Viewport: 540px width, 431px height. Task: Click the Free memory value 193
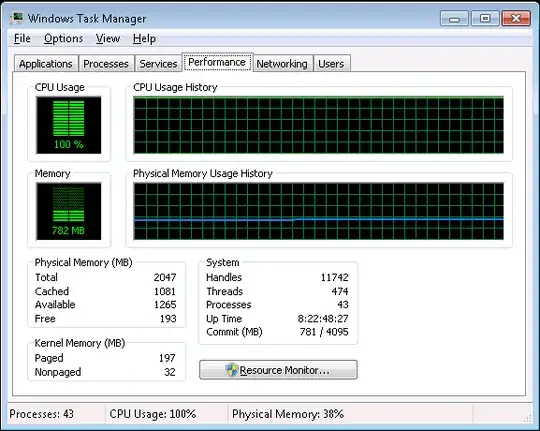(168, 319)
